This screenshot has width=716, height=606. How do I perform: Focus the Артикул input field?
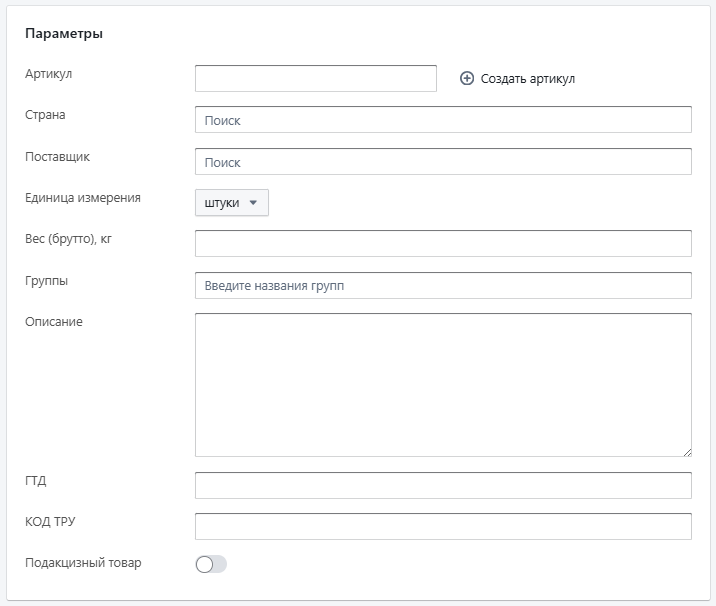point(316,79)
